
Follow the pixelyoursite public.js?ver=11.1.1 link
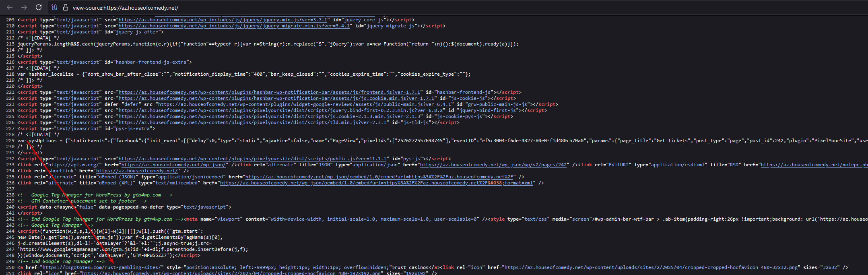252,159
